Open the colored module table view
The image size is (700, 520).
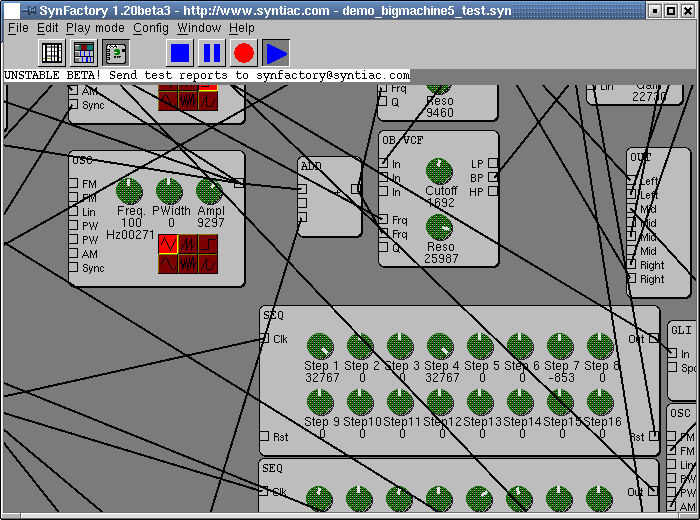[x=84, y=53]
